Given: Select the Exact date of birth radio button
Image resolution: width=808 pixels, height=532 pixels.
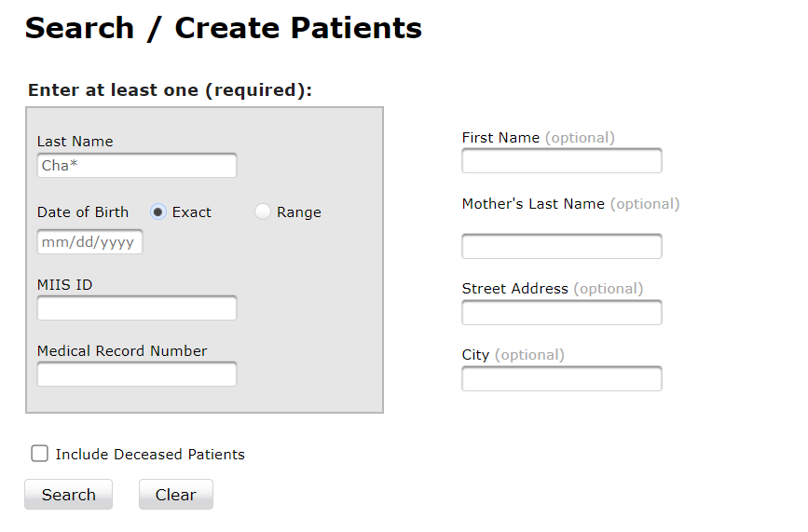Looking at the screenshot, I should pyautogui.click(x=158, y=212).
